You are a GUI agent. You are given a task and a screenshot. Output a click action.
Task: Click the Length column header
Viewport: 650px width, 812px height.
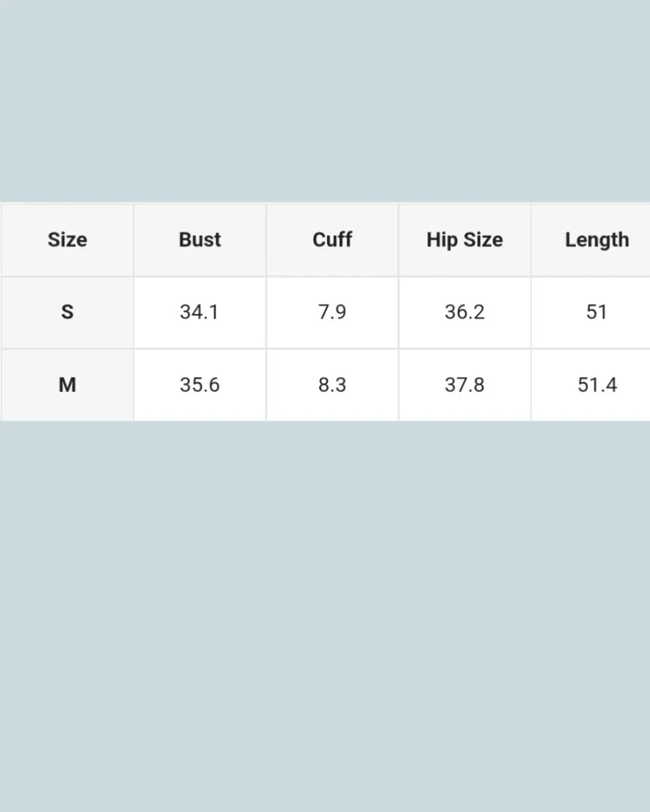click(597, 240)
